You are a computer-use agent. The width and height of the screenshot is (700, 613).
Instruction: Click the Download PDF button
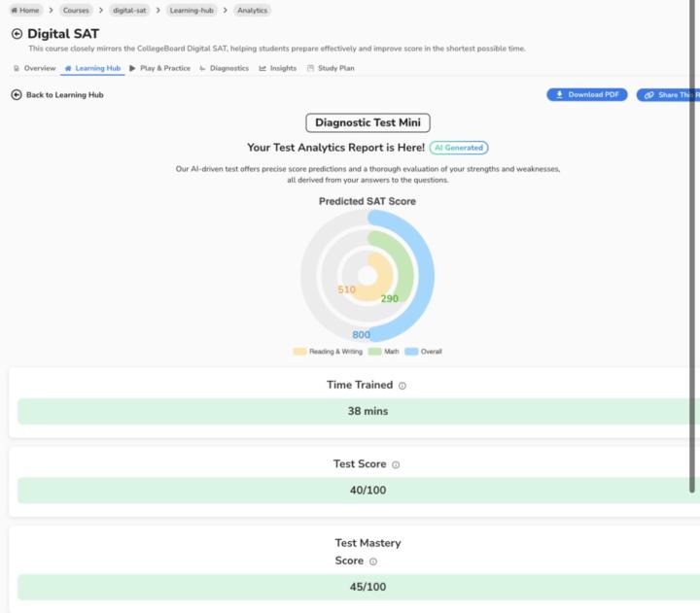(587, 94)
